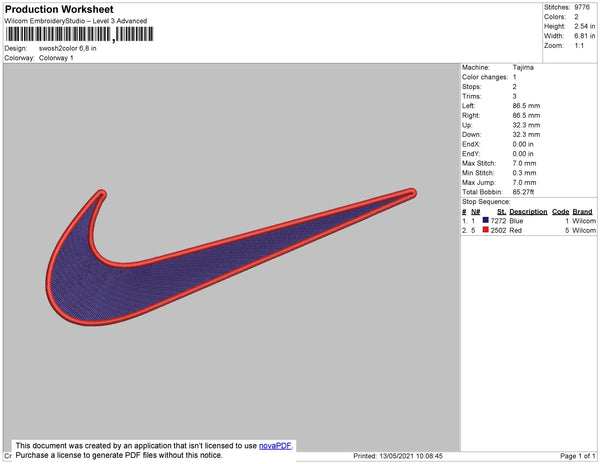Screen dimensions: 600x464
Task: Click the Wilcom brand in the Blue row
Action: pos(584,221)
